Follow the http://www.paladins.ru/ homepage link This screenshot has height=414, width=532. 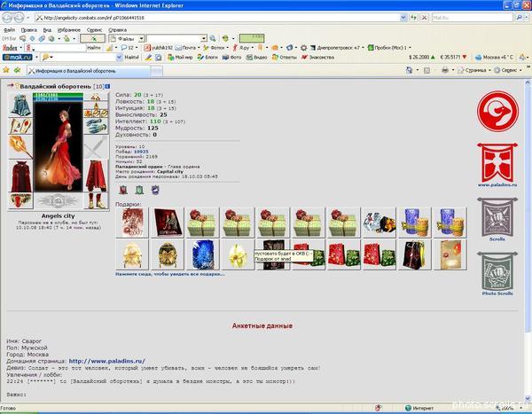coord(107,361)
